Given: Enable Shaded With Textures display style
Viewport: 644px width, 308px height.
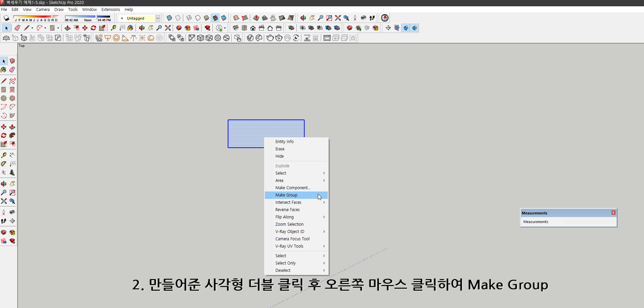Looking at the screenshot, I should [215, 18].
